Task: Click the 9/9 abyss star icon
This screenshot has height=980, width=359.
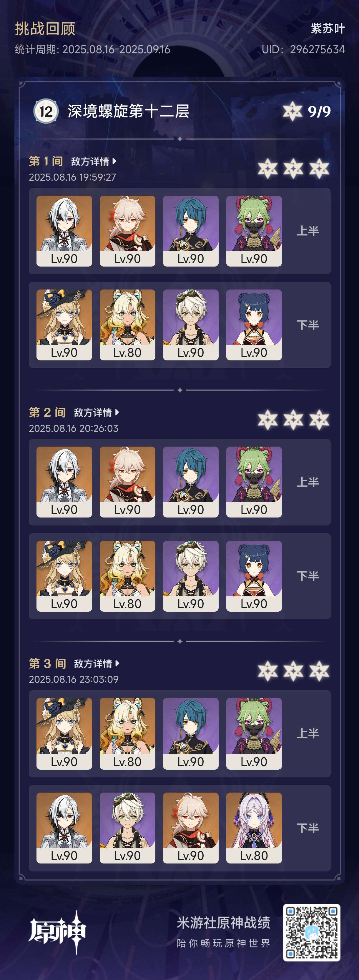Action: coord(292,111)
